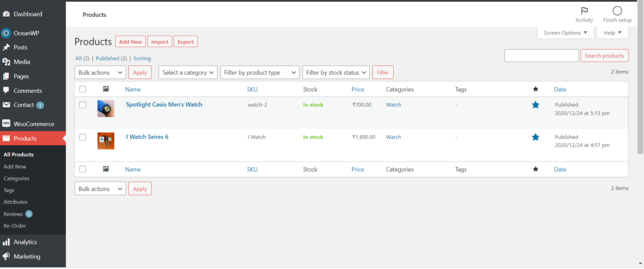Open Dashboard from the sidebar icon
This screenshot has width=644, height=269.
pos(6,14)
